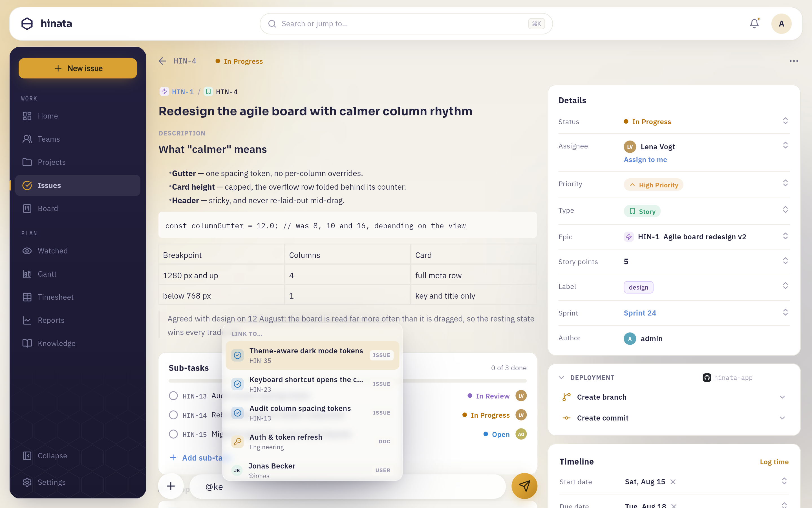This screenshot has height=508, width=812.
Task: Open the Status dropdown in Details
Action: [785, 121]
